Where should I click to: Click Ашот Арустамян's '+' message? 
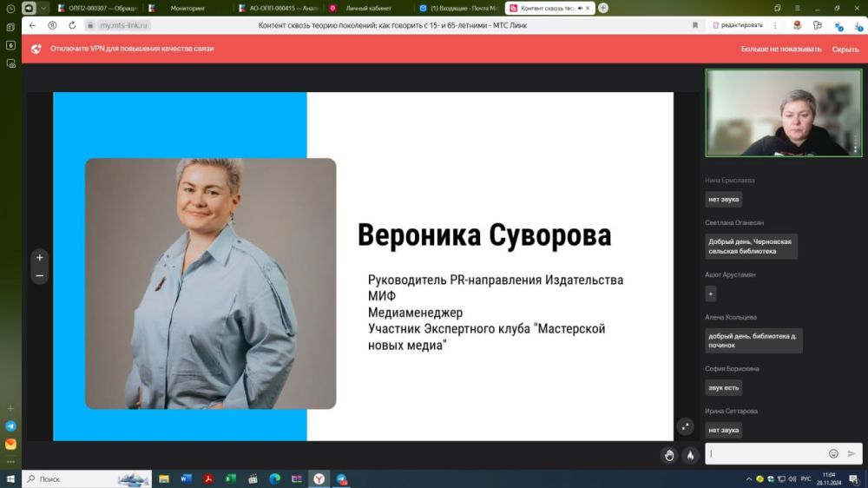click(x=711, y=294)
